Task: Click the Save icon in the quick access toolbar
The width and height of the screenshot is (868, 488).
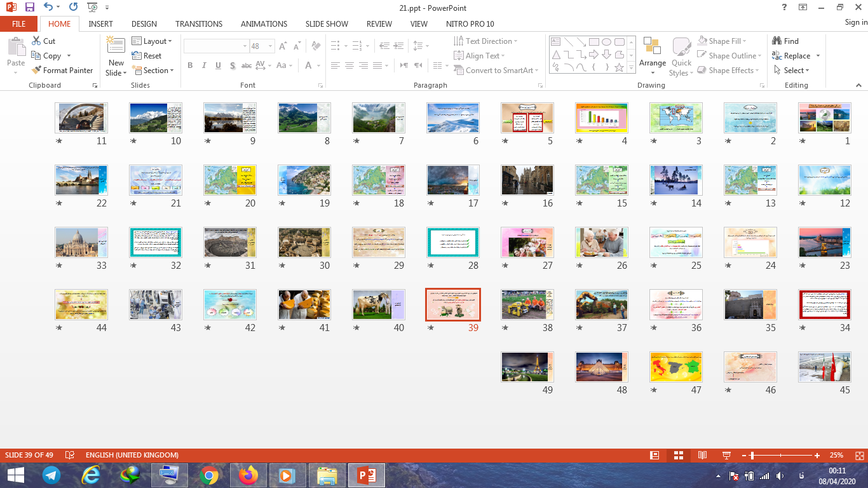Action: [30, 8]
